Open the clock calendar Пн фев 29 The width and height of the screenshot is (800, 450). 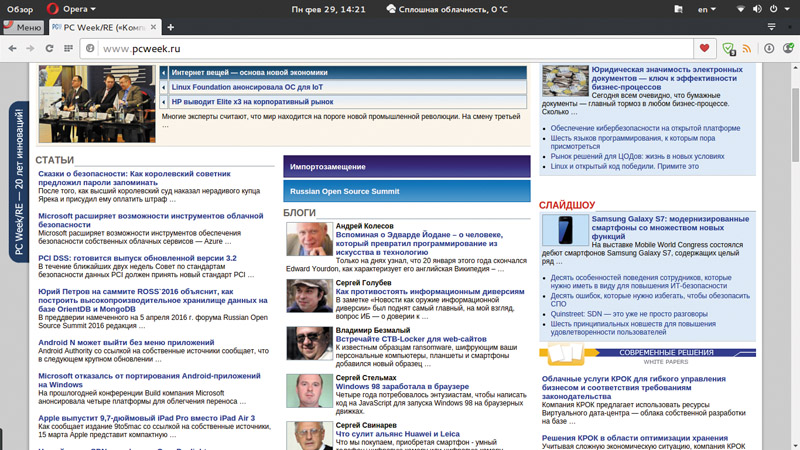328,9
